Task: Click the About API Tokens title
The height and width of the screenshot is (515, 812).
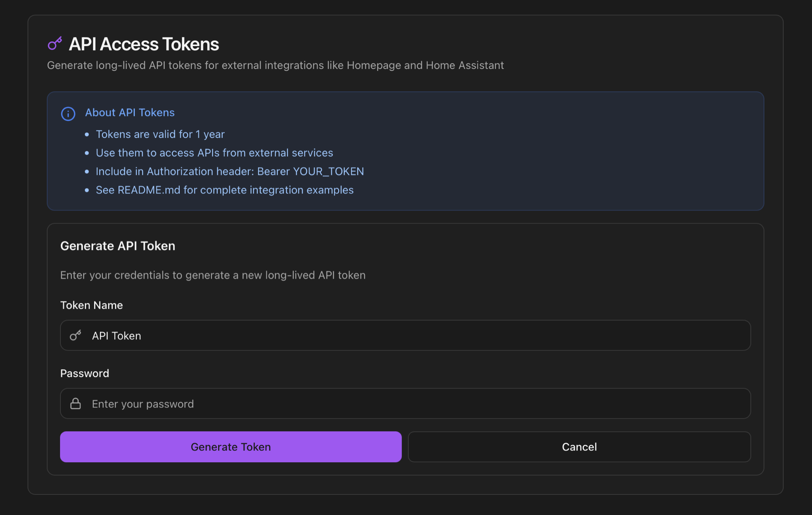Action: pyautogui.click(x=130, y=113)
